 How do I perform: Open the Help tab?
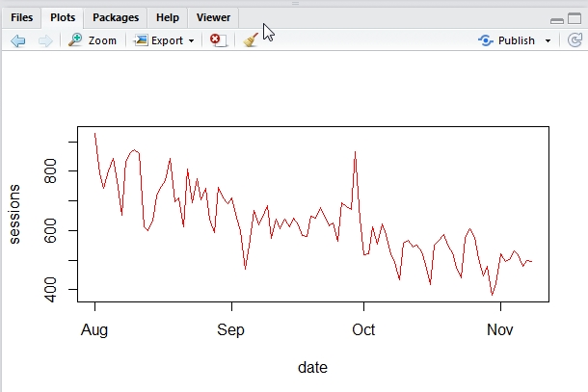click(x=168, y=17)
